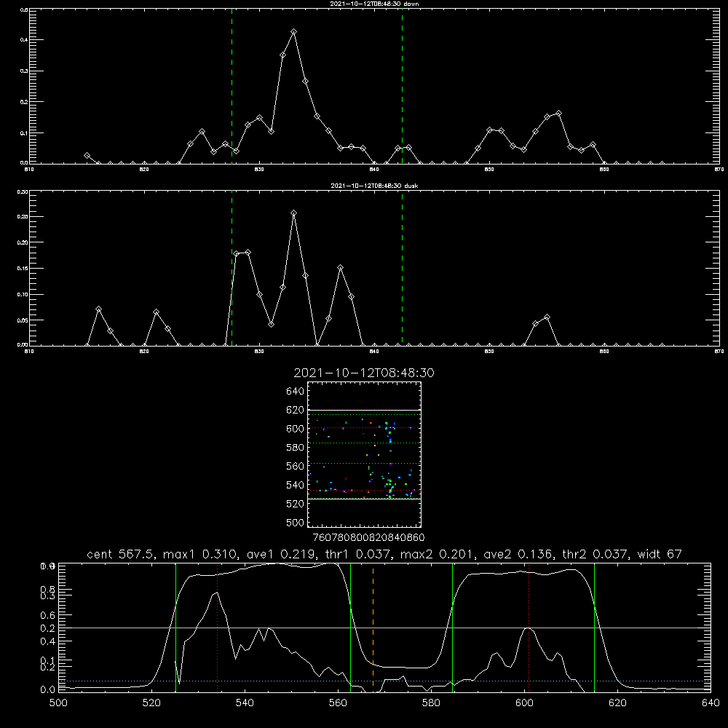Click the red dotted line near 534 in bottom plot
This screenshot has width=728, height=728.
217,628
